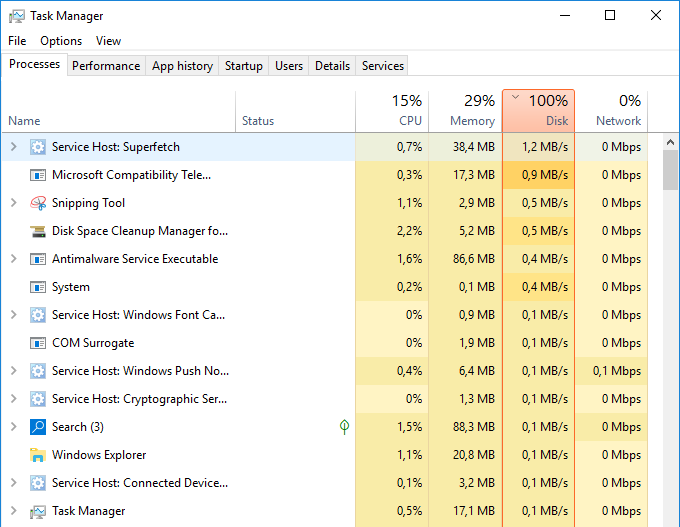Click the Microsoft Compatibility Telemetry process icon
The width and height of the screenshot is (680, 527).
coord(38,175)
